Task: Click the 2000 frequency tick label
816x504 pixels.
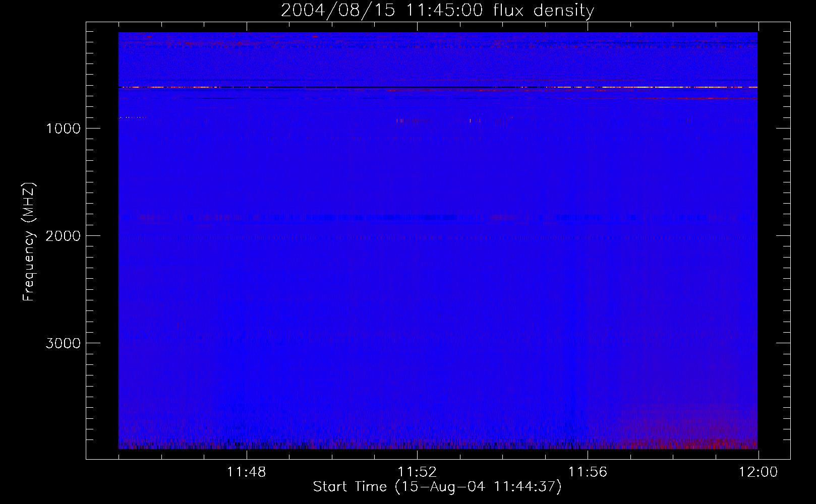Action: point(63,236)
